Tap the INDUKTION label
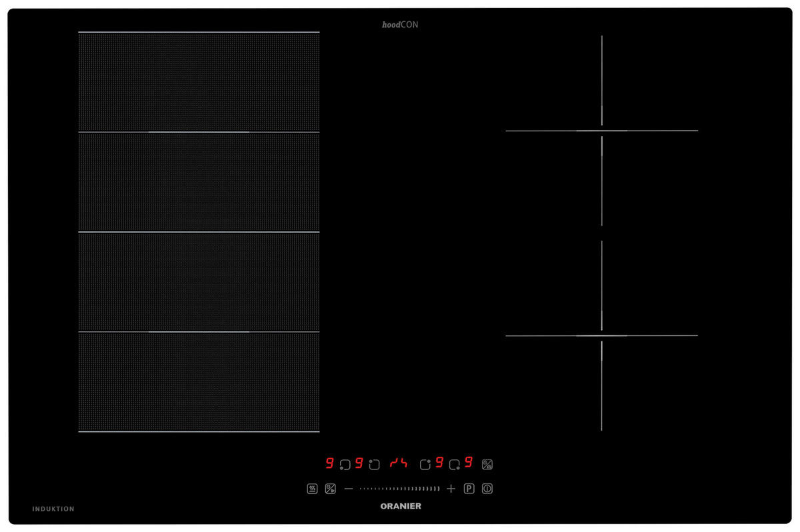800x532 pixels. [x=53, y=509]
